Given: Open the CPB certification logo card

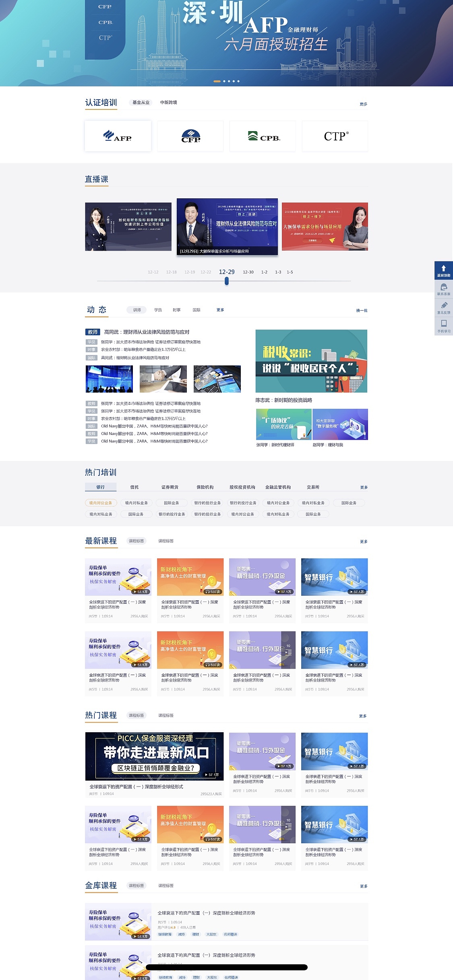Looking at the screenshot, I should click(263, 136).
